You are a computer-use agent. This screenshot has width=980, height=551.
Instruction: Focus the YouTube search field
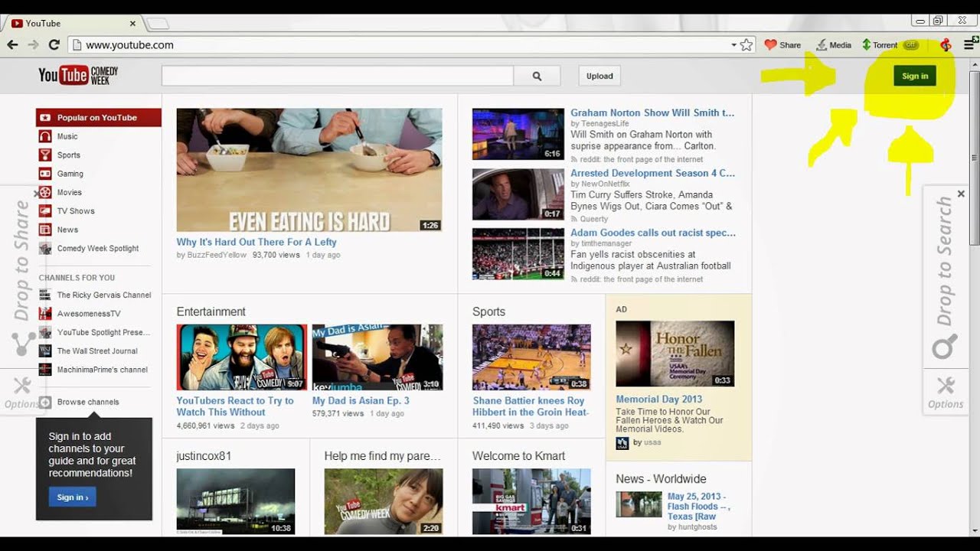pyautogui.click(x=338, y=76)
